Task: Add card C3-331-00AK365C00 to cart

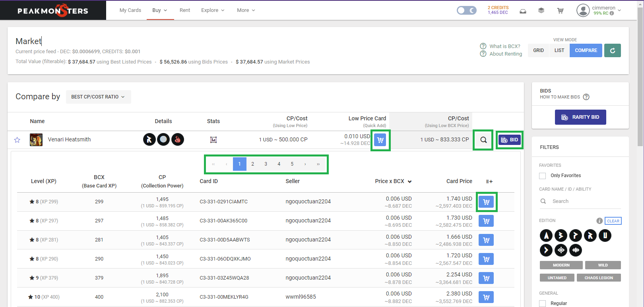Action: coord(486,221)
